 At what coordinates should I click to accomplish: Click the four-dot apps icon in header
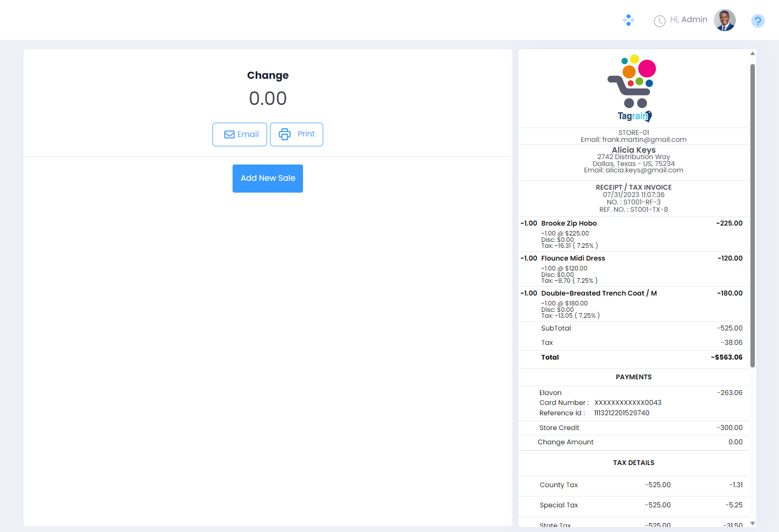point(628,20)
